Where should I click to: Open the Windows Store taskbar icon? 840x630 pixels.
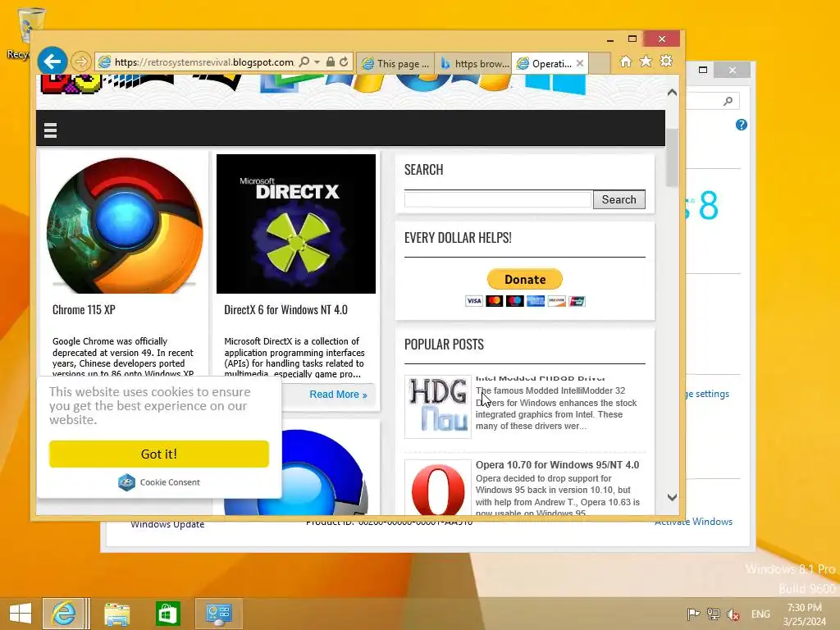(x=167, y=614)
